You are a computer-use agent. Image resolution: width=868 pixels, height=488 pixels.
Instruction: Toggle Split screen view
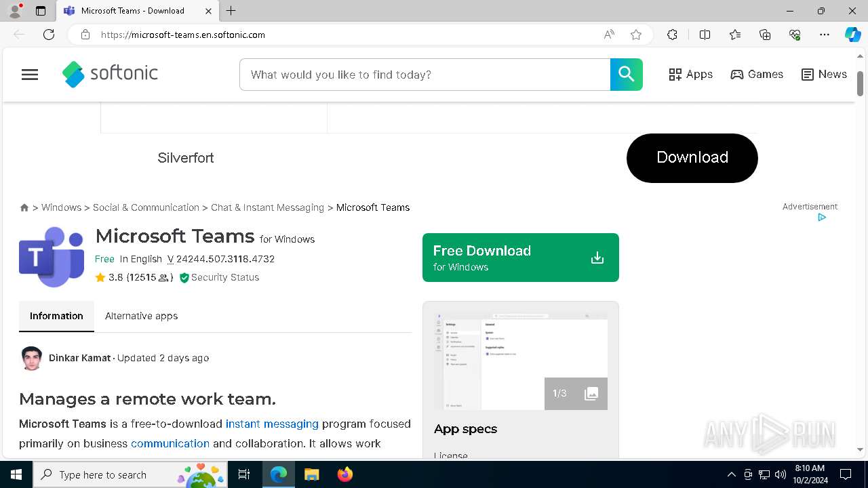(x=705, y=35)
